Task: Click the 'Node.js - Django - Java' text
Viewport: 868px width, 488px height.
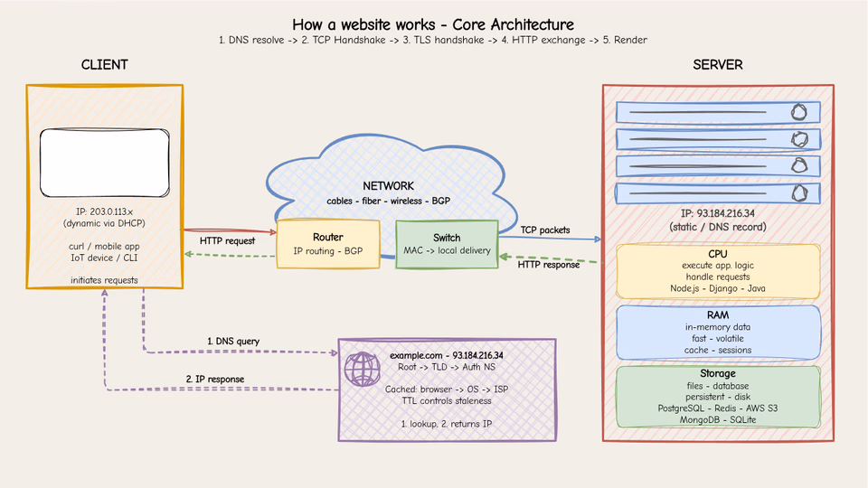Action: [718, 288]
